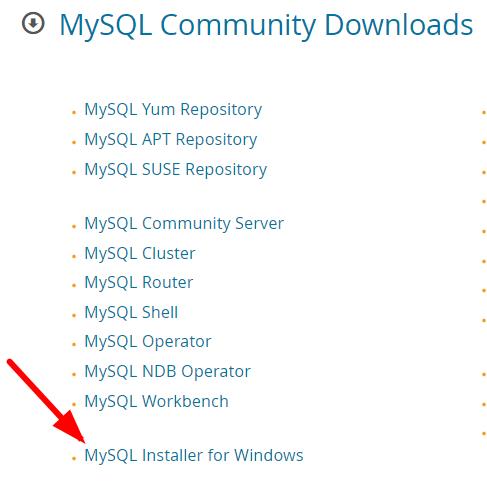
Task: Select the MySQL Shell link
Action: [x=131, y=312]
